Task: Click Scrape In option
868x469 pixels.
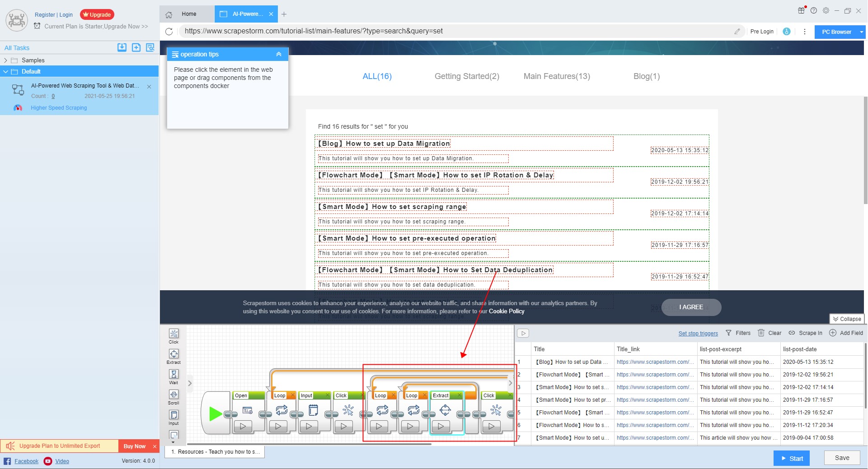Action: pos(806,333)
